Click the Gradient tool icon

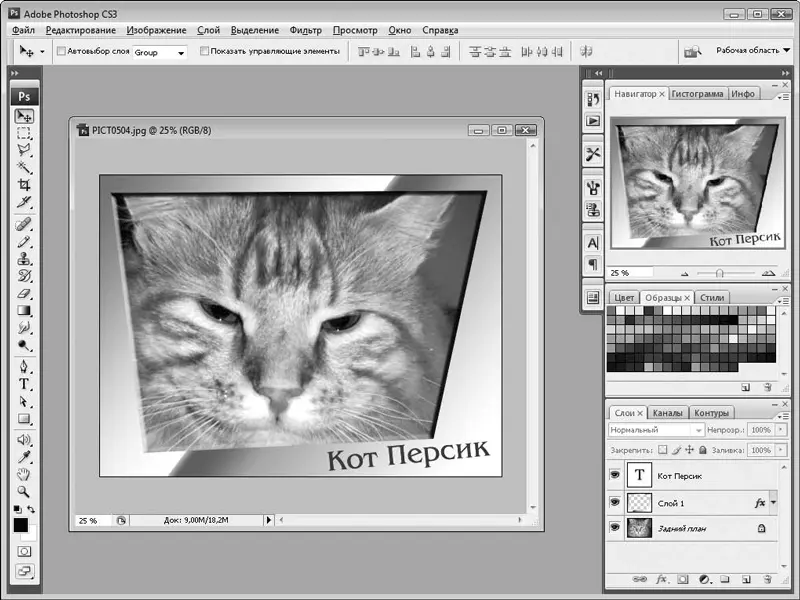pos(24,311)
